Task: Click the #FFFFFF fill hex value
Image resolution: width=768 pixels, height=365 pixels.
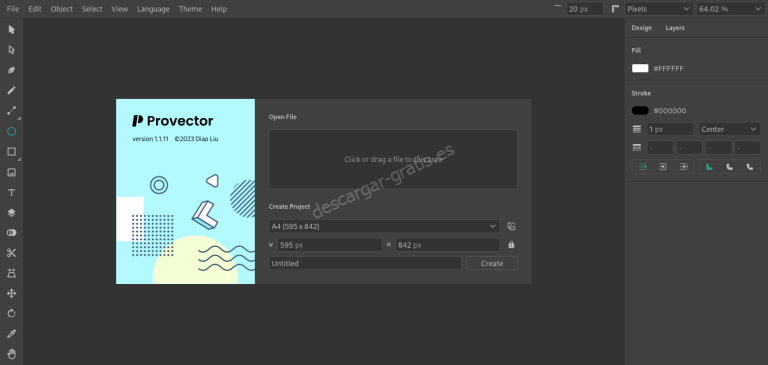Action: pyautogui.click(x=669, y=69)
